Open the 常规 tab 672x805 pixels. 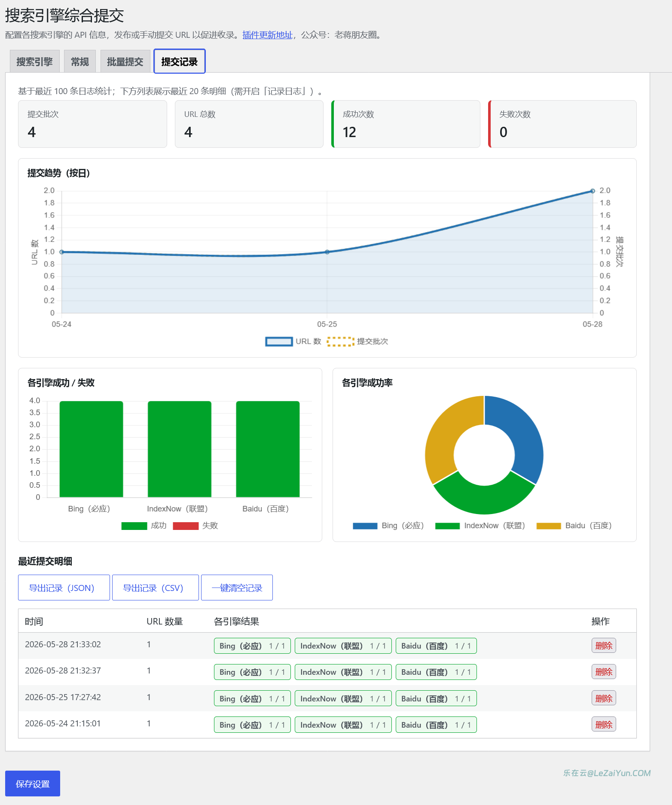(80, 61)
